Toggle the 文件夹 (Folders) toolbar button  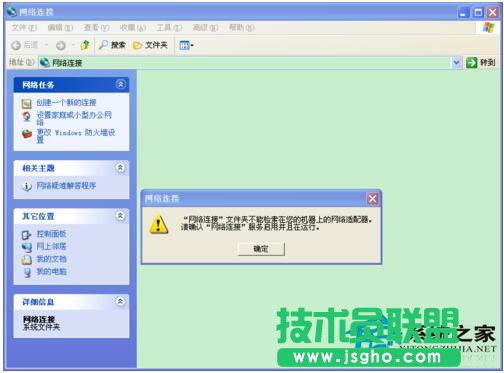tap(150, 45)
